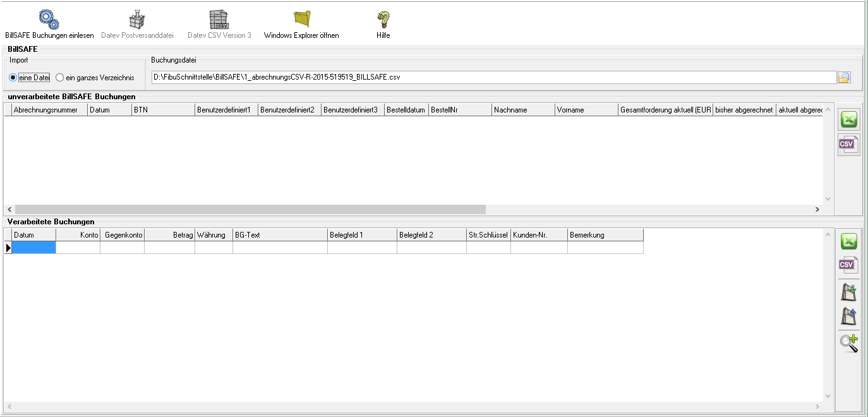Export unverarbeitete Buchungen to Excel
This screenshot has height=417, width=868.
point(848,119)
